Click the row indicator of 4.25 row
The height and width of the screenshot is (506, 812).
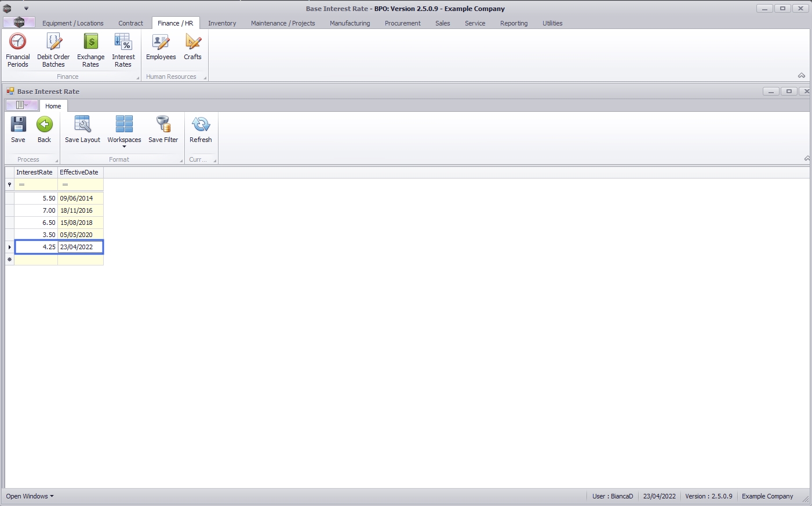[x=10, y=247]
